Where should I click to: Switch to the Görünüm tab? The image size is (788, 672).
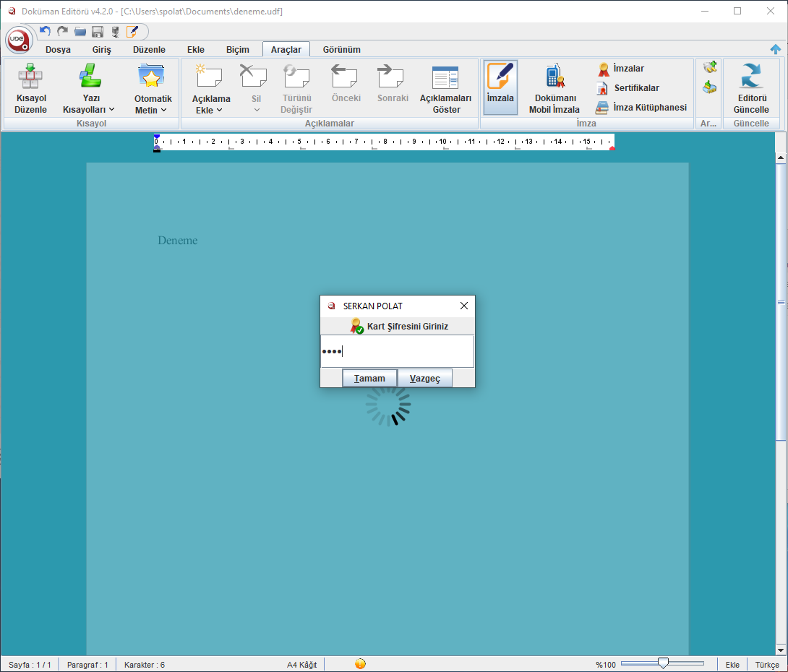[342, 50]
